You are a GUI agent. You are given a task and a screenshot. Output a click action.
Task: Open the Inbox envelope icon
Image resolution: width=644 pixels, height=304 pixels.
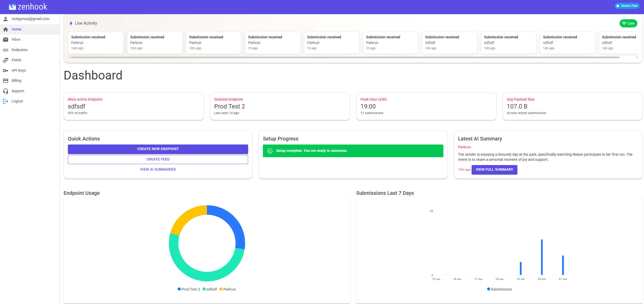click(x=6, y=40)
